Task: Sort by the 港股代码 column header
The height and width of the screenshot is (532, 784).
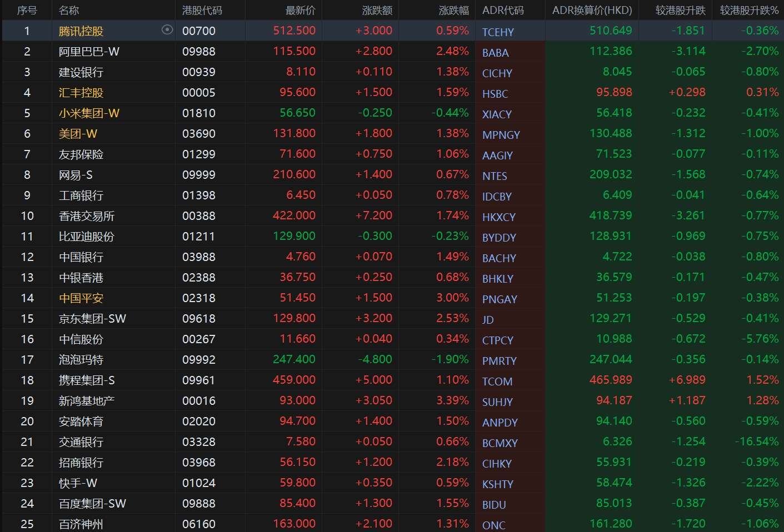Action: pos(202,11)
